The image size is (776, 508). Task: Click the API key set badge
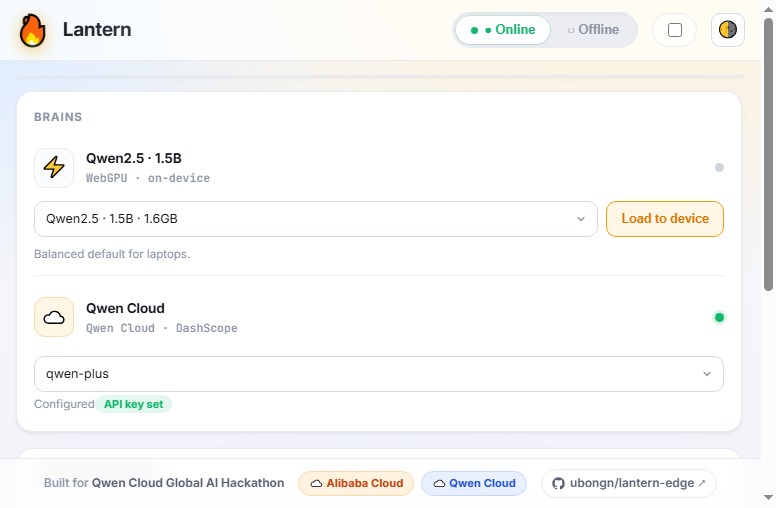point(134,404)
